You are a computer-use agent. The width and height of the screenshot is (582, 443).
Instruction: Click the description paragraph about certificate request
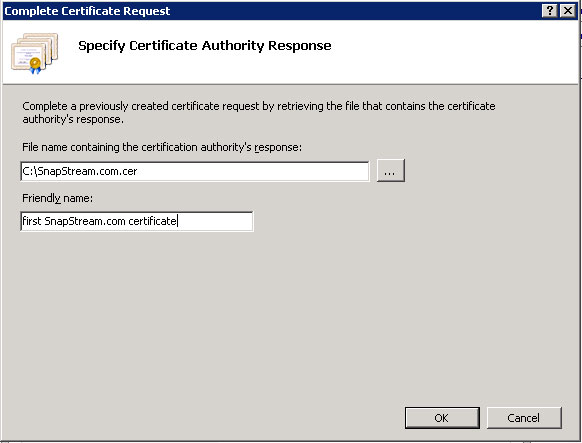pos(259,112)
